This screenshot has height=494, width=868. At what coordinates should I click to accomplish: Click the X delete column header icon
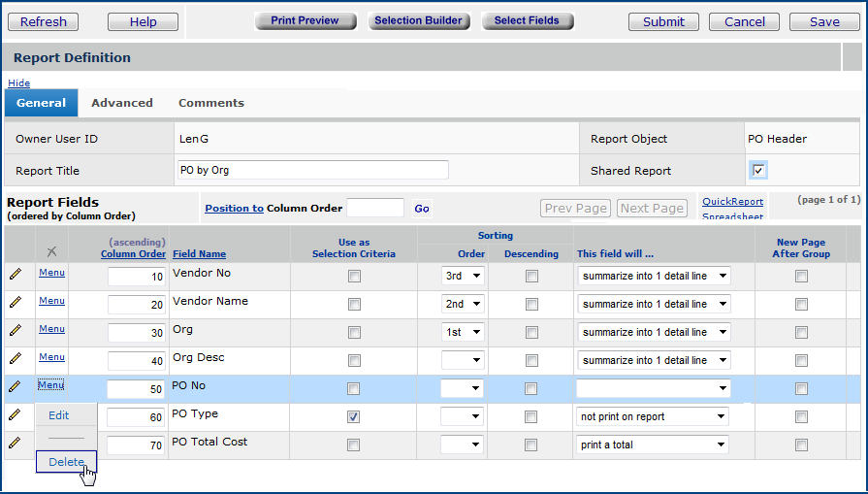tap(51, 252)
